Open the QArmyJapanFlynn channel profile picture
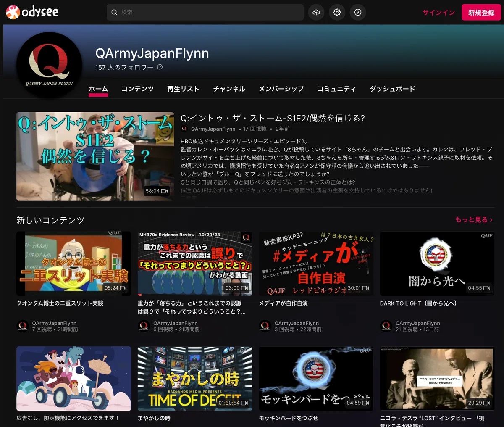504x427 pixels. point(49,65)
